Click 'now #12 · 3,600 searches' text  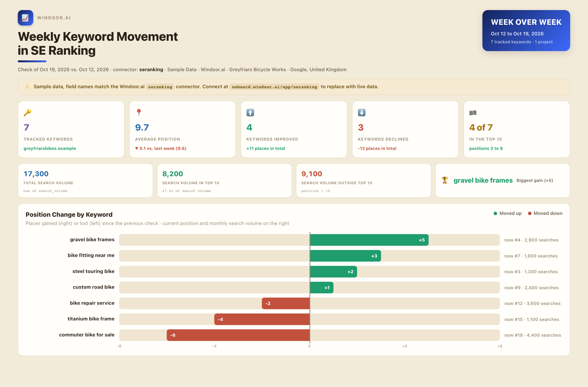(x=533, y=303)
